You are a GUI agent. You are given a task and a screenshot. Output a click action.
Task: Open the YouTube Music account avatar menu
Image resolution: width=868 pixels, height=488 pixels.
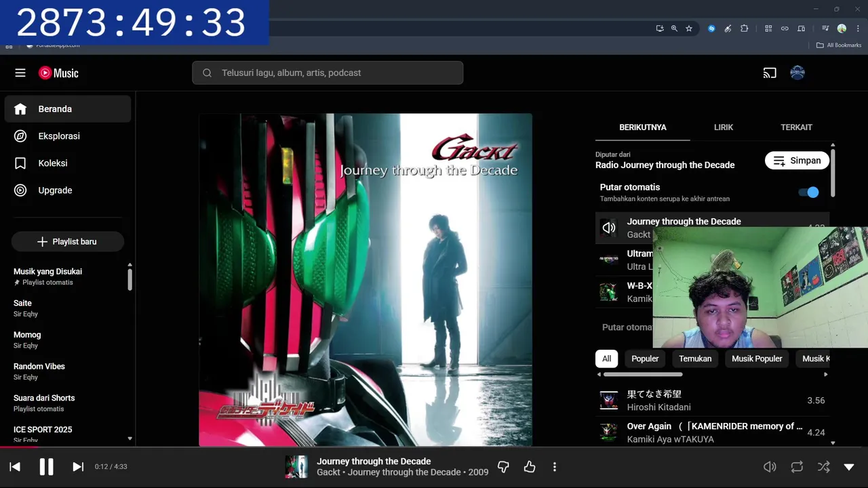(797, 73)
